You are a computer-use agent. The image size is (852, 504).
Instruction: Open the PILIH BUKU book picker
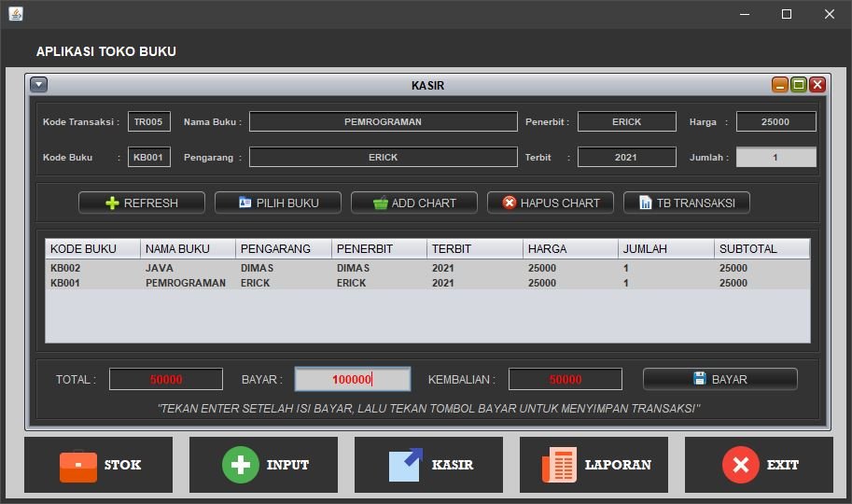(x=278, y=203)
